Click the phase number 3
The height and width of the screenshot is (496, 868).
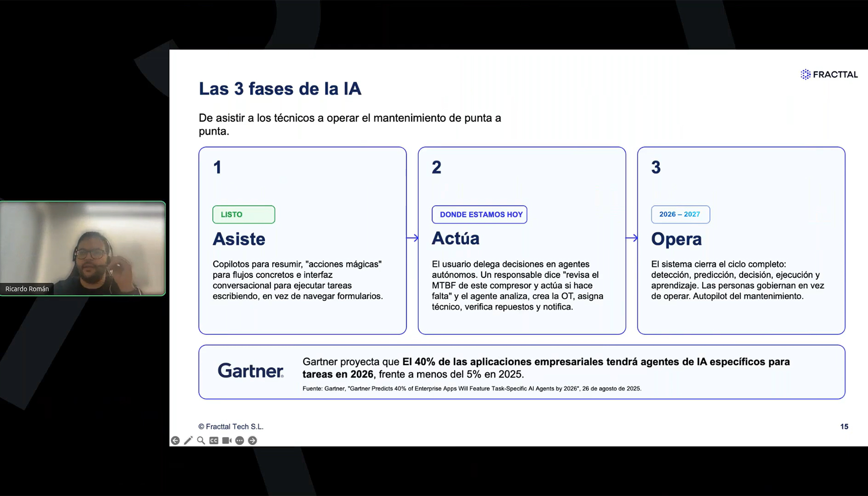[x=656, y=167]
